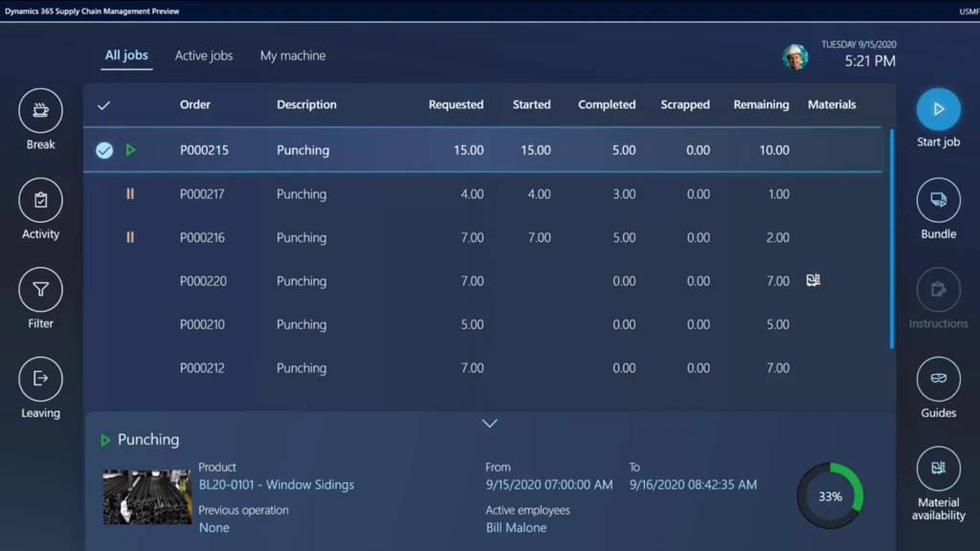980x551 pixels.
Task: Click the 33% progress ring
Action: click(829, 496)
